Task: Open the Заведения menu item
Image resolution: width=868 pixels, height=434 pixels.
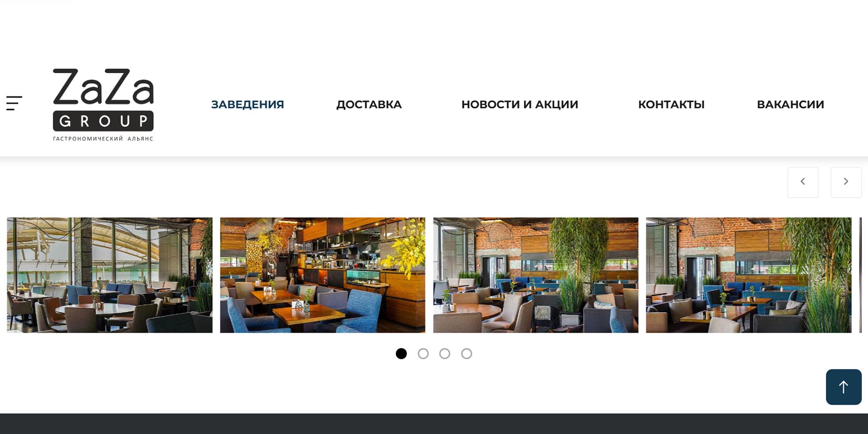Action: coord(247,105)
